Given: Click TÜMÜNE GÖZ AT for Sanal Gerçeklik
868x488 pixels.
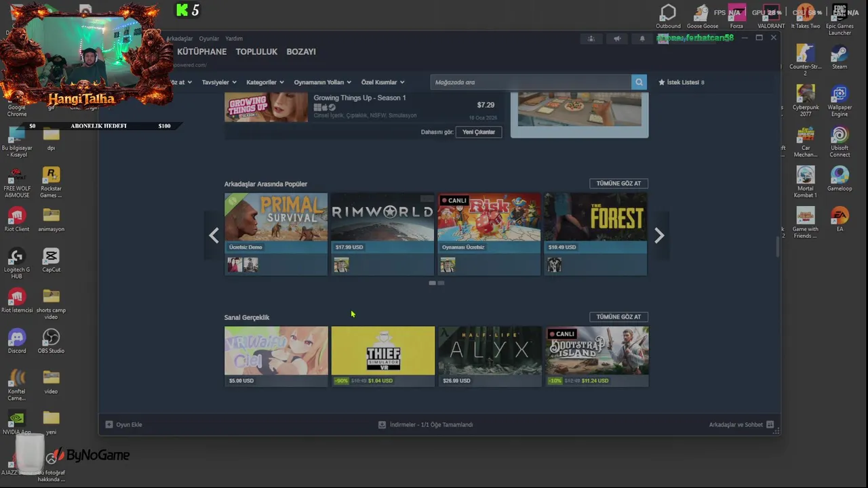Looking at the screenshot, I should [x=618, y=317].
